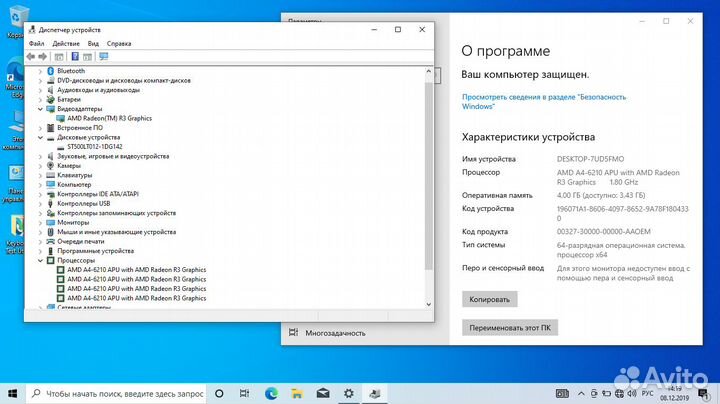Expand the Аудиовходы и аудиовыходы node
Screen dimensions: 720x404
[x=40, y=90]
